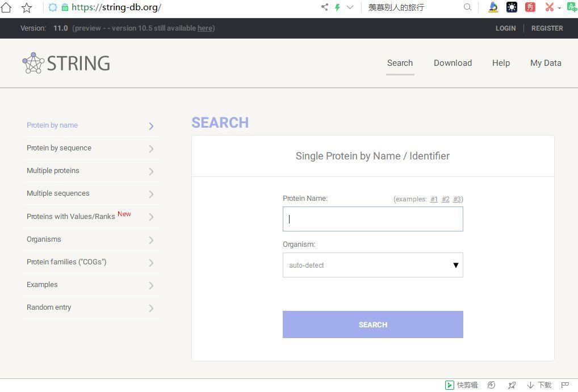This screenshot has height=392, width=578.
Task: Expand the Random entry sidebar chevron
Action: [151, 308]
